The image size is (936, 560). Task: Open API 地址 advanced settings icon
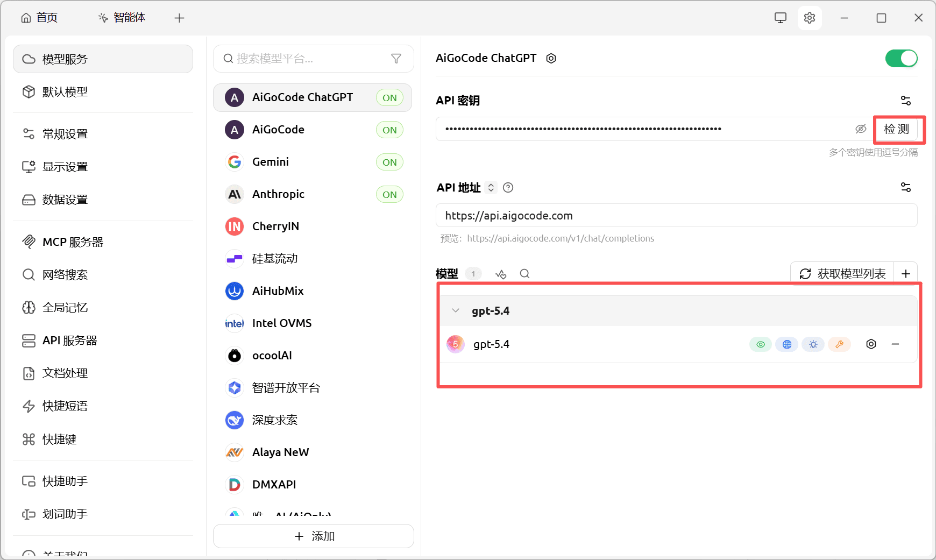click(x=906, y=187)
